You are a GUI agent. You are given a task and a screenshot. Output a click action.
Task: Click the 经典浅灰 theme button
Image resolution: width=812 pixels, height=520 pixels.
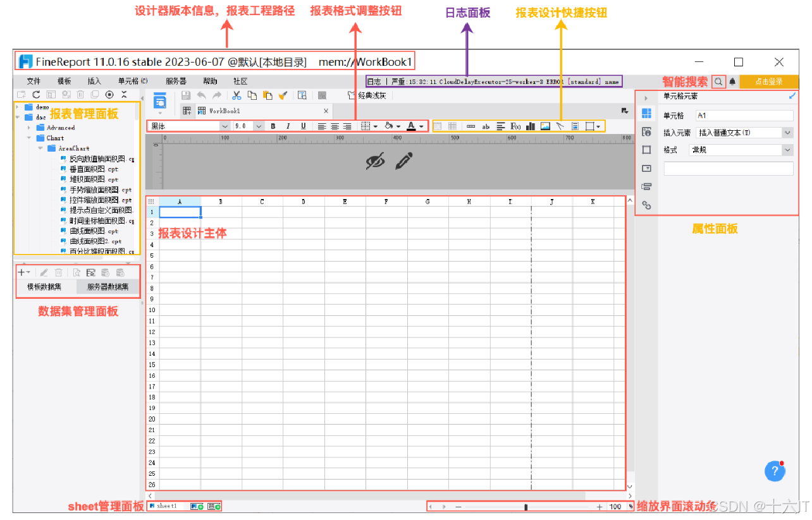(x=367, y=95)
